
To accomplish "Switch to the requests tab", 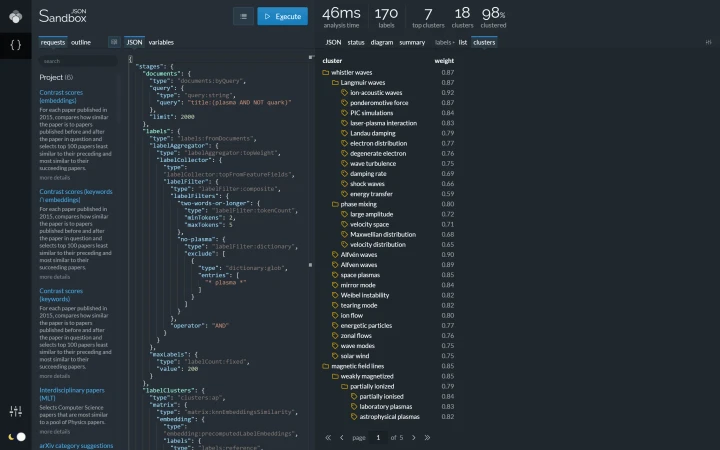I will (53, 42).
